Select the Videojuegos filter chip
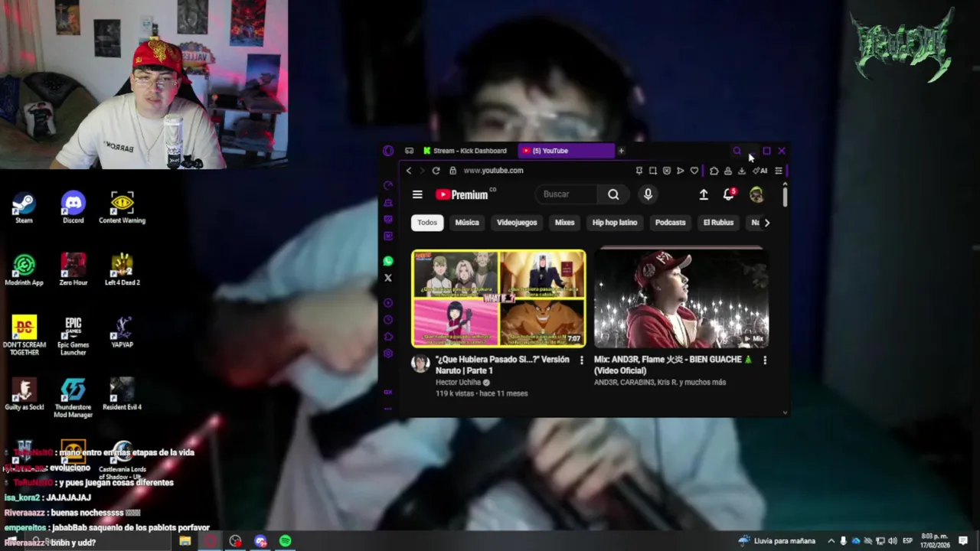The height and width of the screenshot is (551, 980). 517,223
